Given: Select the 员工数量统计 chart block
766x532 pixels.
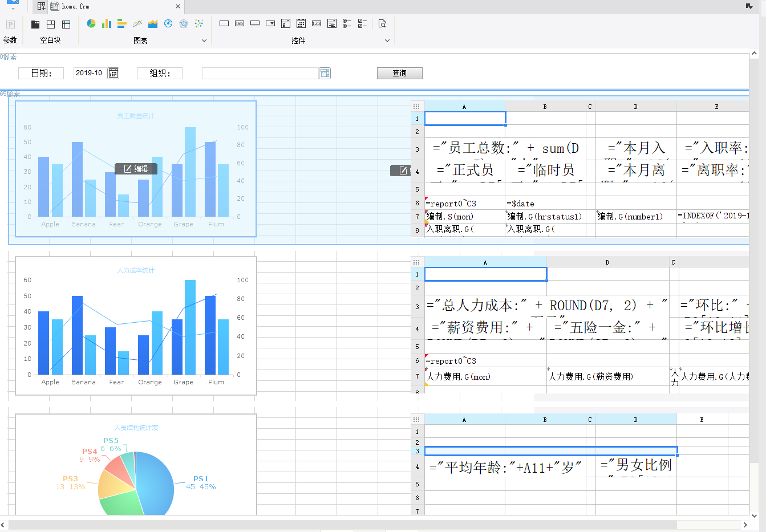Looking at the screenshot, I should click(x=136, y=169).
